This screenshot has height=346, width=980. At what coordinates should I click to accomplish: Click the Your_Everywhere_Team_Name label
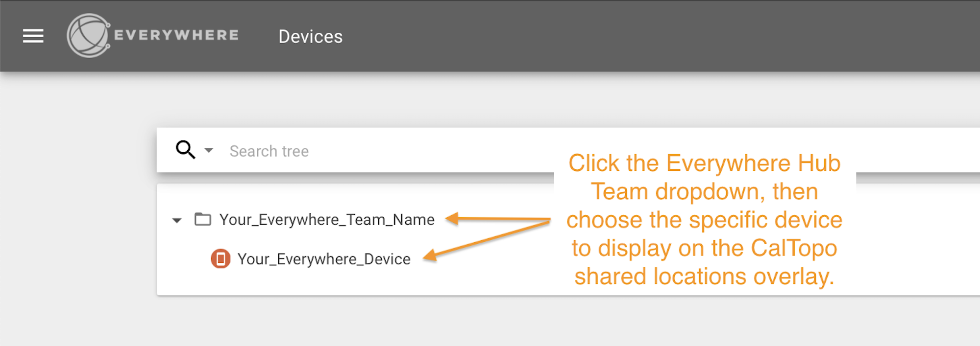point(327,219)
